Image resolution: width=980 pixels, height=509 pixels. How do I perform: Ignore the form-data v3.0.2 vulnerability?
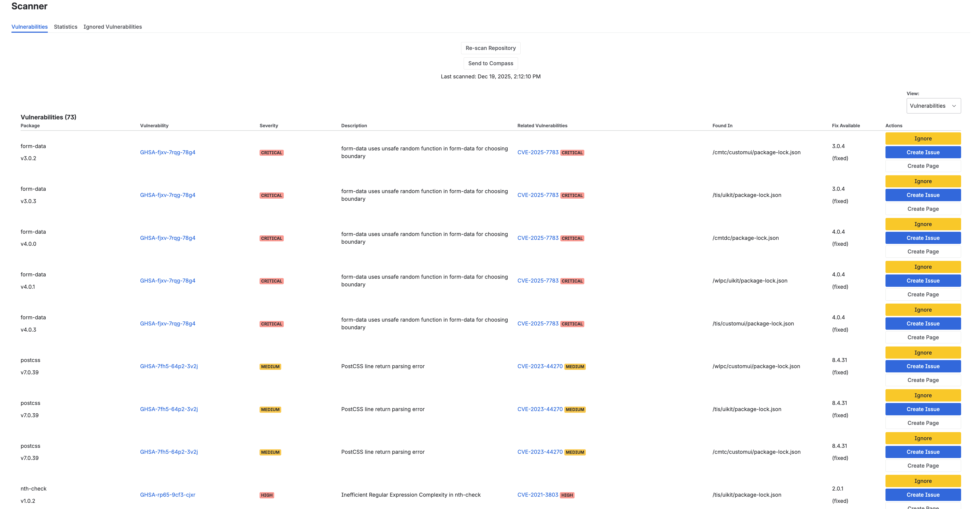tap(923, 139)
